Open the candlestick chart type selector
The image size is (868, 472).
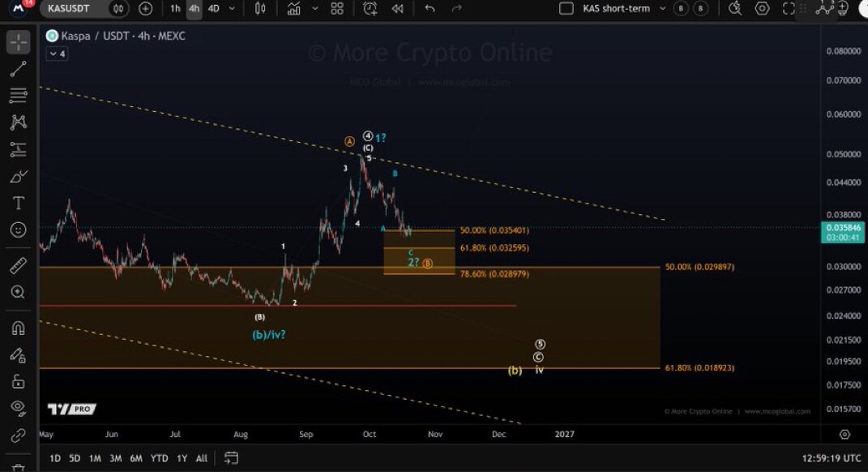[260, 8]
